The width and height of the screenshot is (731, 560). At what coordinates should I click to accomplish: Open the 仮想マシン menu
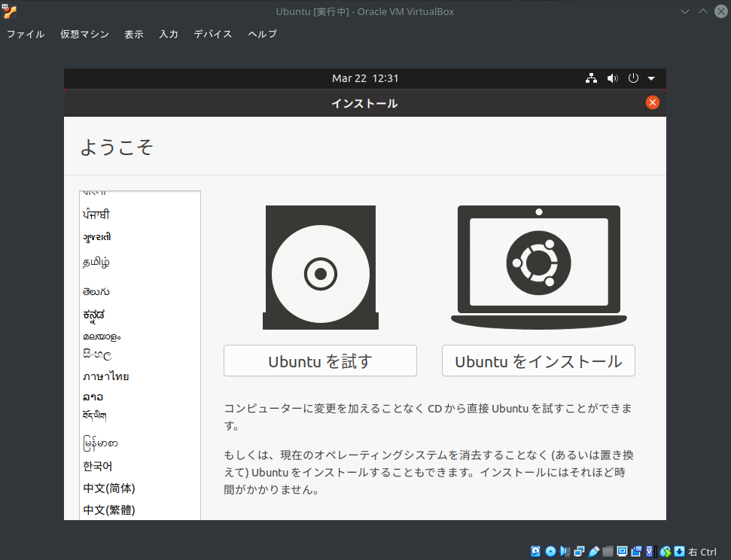[x=84, y=34]
